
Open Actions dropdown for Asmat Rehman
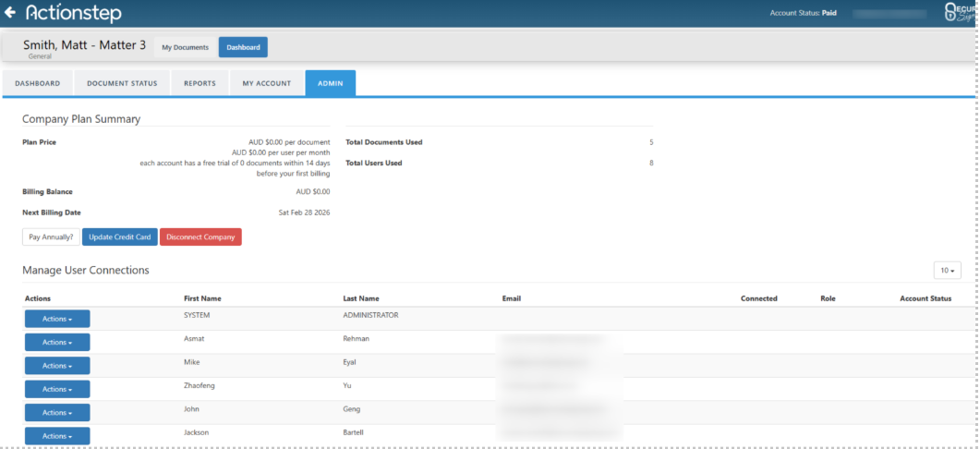[57, 342]
